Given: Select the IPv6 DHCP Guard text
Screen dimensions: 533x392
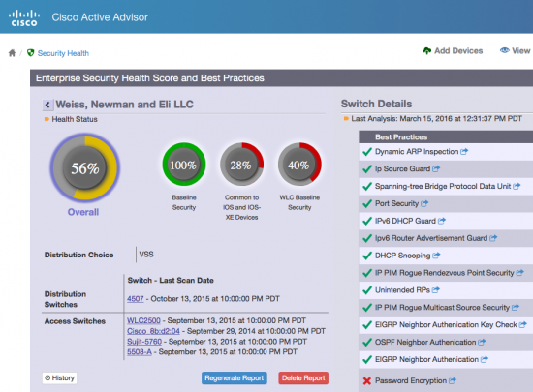Looking at the screenshot, I should pos(405,221).
